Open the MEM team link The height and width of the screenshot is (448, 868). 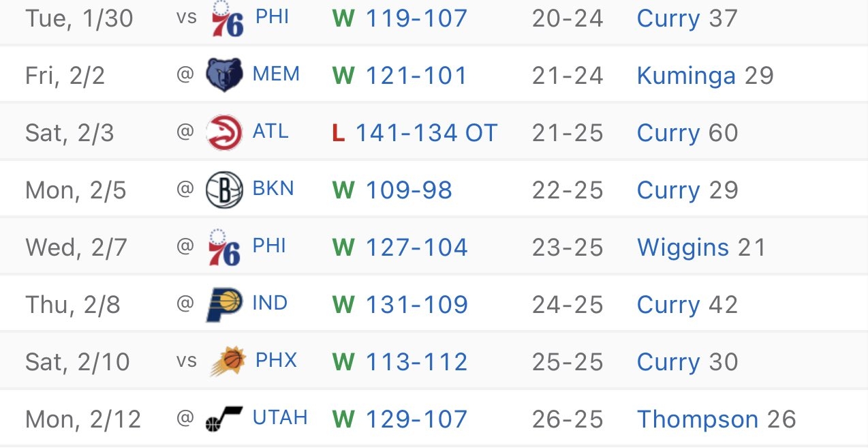(x=276, y=74)
